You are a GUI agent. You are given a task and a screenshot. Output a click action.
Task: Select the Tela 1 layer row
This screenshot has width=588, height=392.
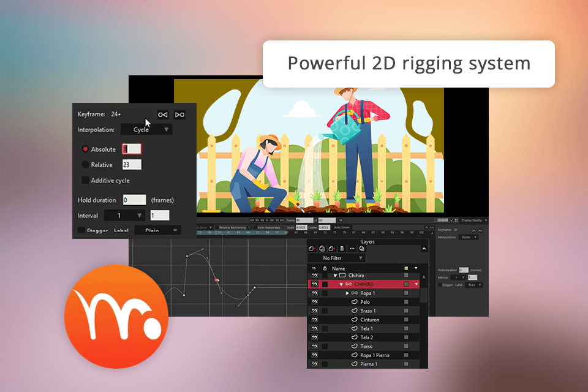coord(364,328)
